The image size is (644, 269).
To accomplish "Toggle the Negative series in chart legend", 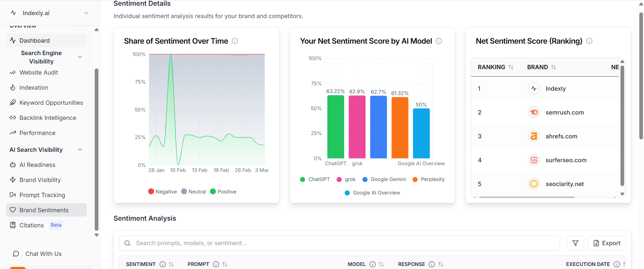I will click(163, 191).
